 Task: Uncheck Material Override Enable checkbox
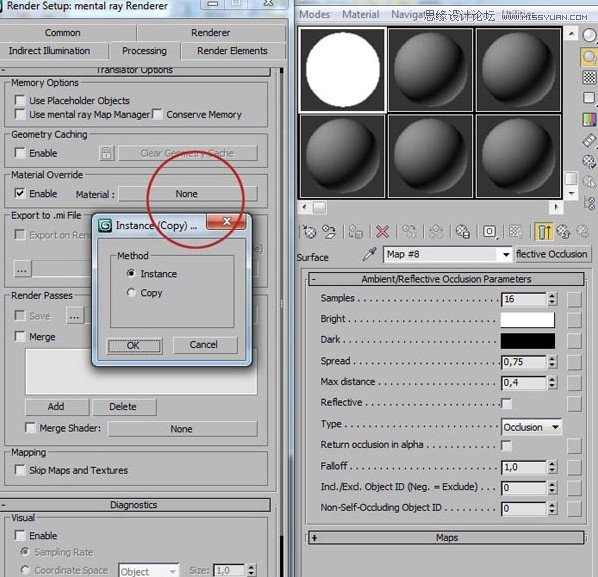pyautogui.click(x=20, y=193)
